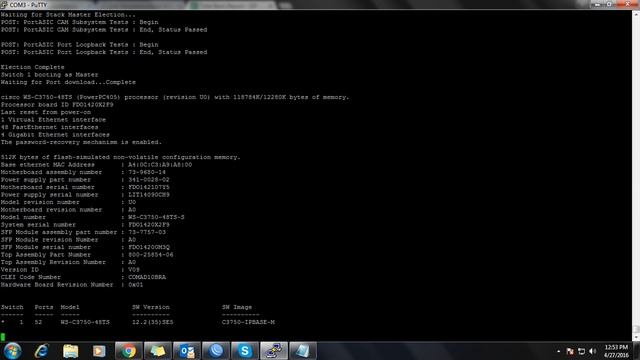Maximize or restore the PuTTY window
The height and width of the screenshot is (360, 640).
[609, 4]
